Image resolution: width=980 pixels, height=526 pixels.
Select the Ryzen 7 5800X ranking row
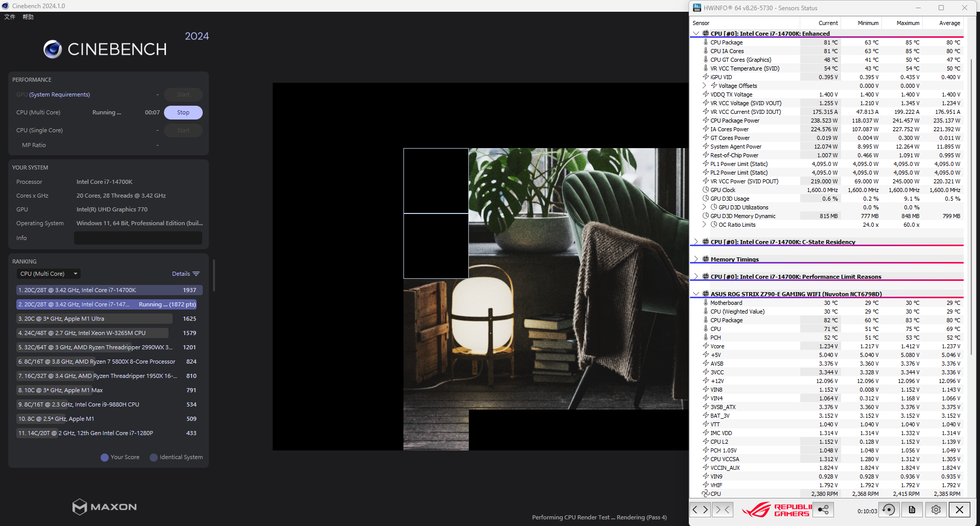point(109,362)
